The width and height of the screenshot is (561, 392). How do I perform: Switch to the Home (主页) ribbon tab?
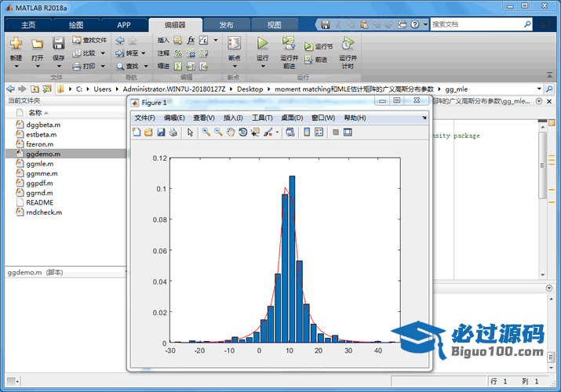pos(28,25)
